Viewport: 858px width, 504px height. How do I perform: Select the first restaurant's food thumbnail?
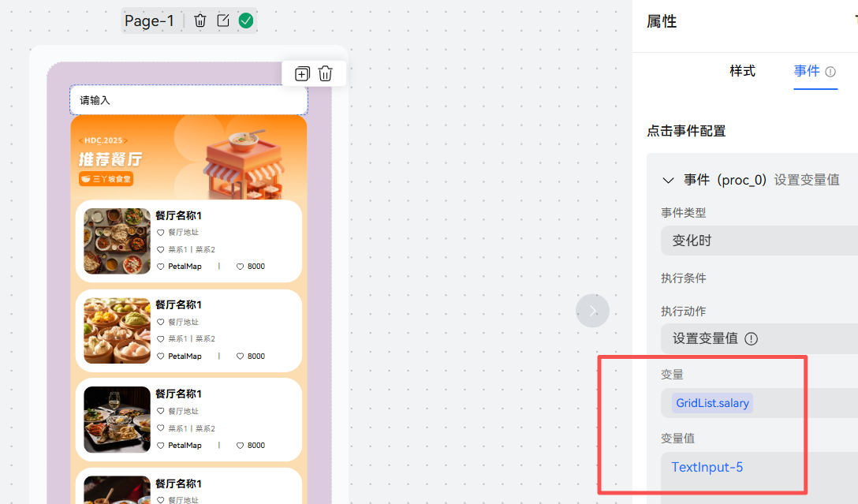[117, 241]
